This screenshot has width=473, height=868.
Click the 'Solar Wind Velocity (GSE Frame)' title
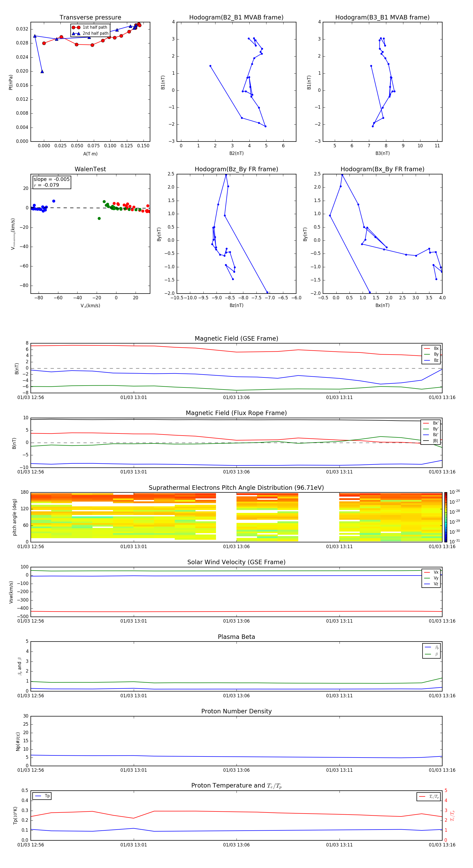[x=236, y=562]
